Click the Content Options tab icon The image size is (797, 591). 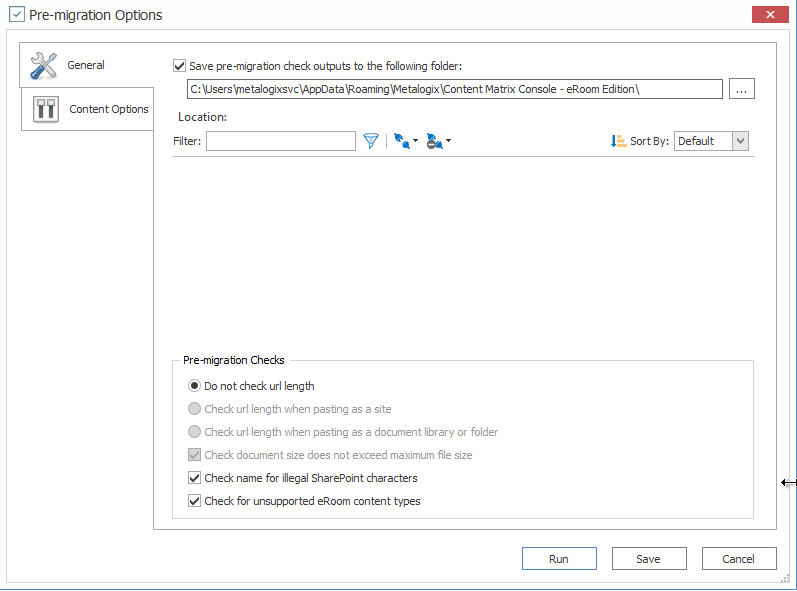46,109
